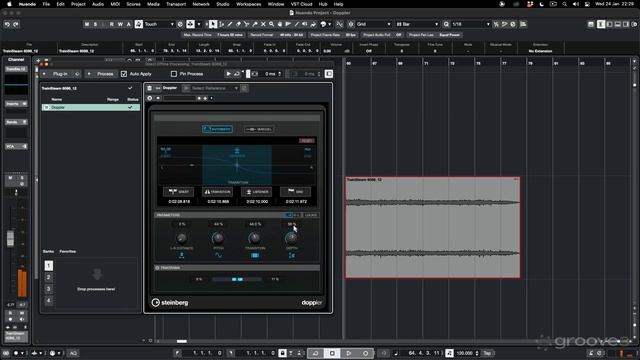Toggle the Doppler plug-in bypass button
640x360 pixels.
(x=150, y=98)
